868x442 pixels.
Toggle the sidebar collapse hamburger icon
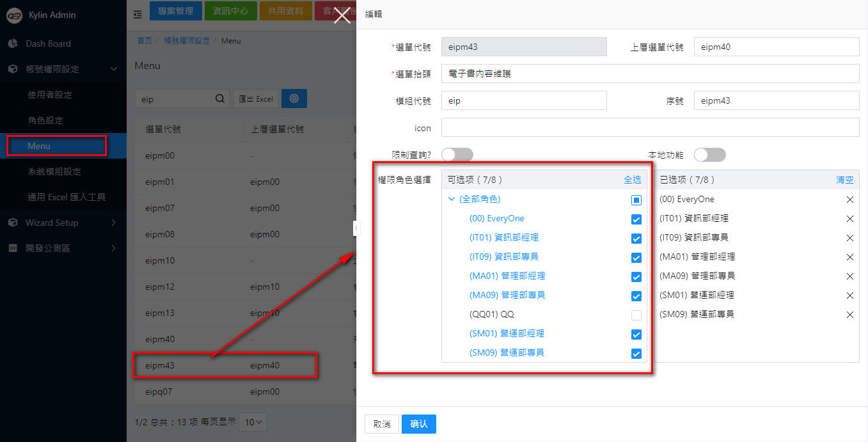[x=138, y=15]
